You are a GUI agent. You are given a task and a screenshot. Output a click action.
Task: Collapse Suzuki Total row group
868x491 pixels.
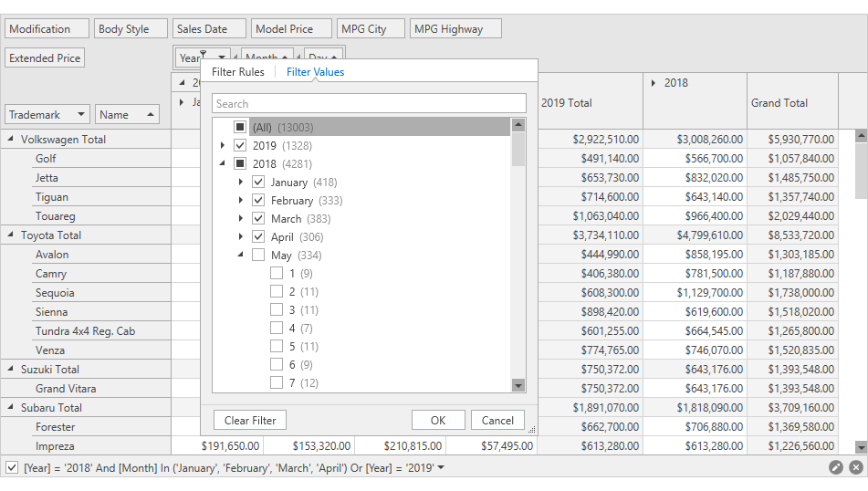tap(11, 369)
